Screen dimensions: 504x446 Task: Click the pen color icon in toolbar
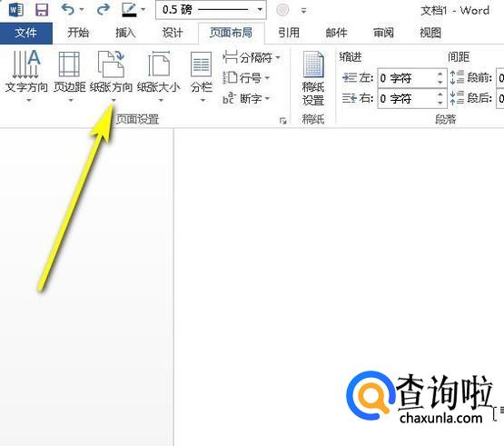[129, 9]
